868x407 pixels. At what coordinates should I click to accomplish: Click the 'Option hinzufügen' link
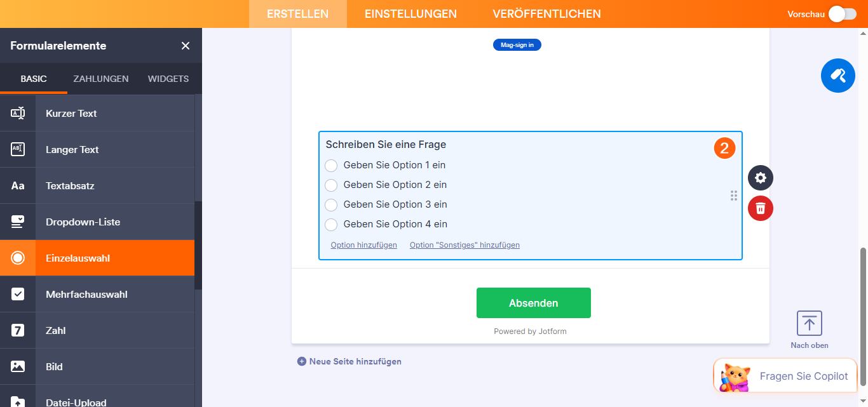[x=363, y=244]
